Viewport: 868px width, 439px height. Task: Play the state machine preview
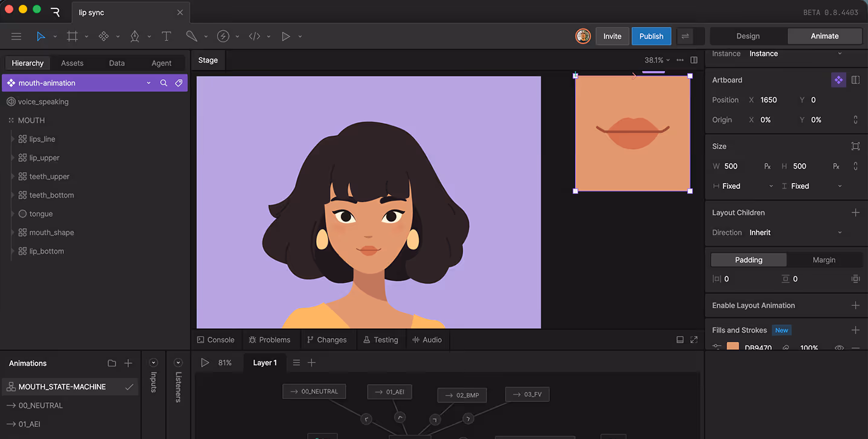pos(205,362)
